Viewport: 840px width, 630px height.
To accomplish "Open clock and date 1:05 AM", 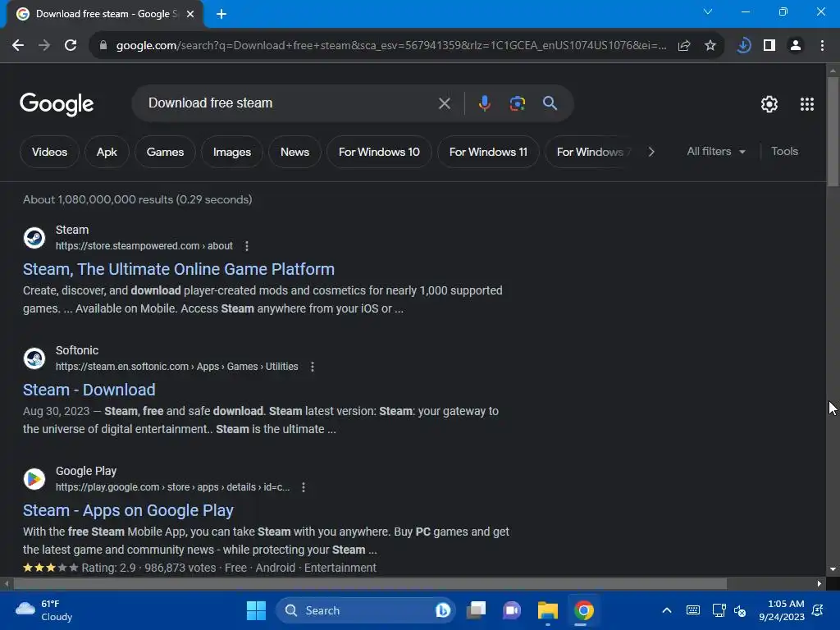I will pyautogui.click(x=782, y=610).
